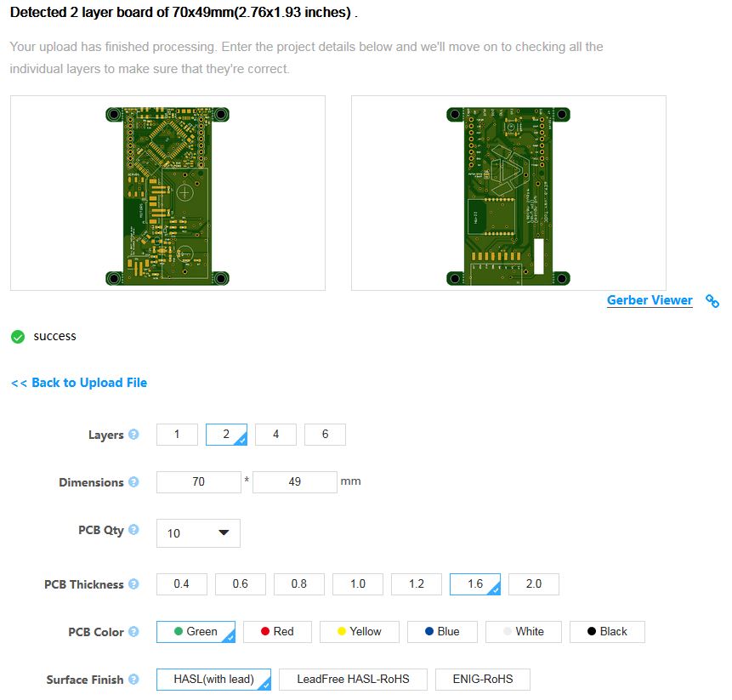732x700 pixels.
Task: Select 4 layers option
Action: click(x=276, y=435)
